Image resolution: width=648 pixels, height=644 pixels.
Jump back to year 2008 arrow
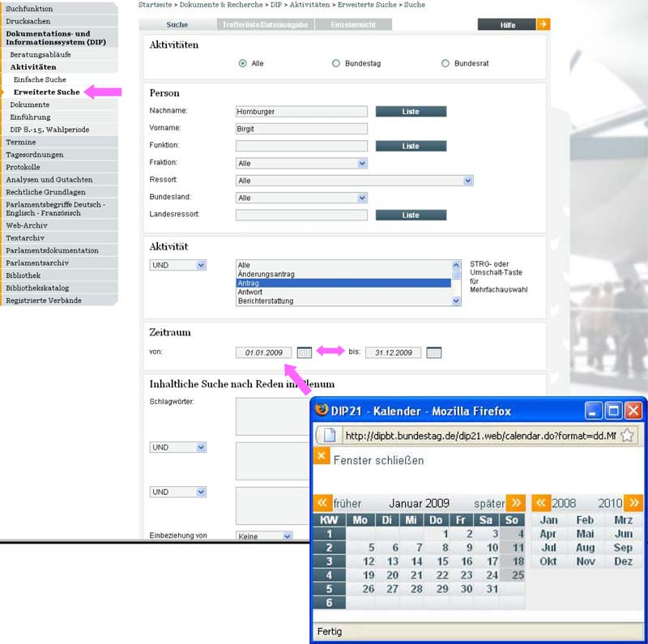(x=541, y=503)
